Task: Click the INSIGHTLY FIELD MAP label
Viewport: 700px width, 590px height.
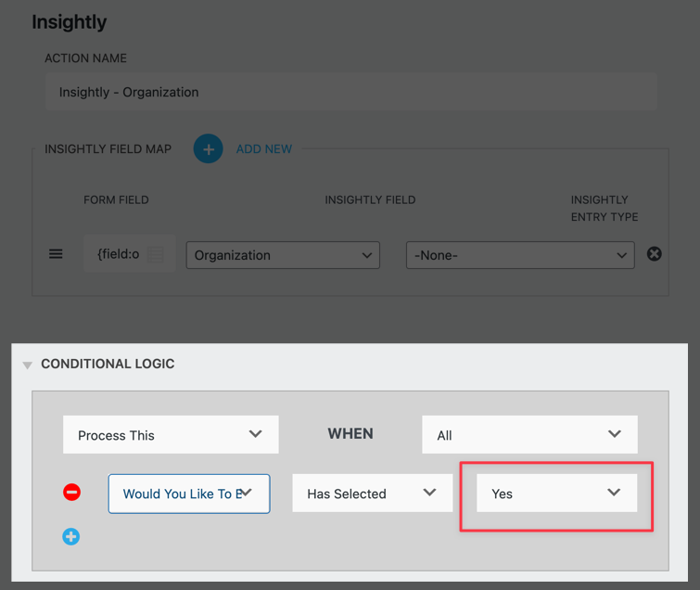Action: 108,148
